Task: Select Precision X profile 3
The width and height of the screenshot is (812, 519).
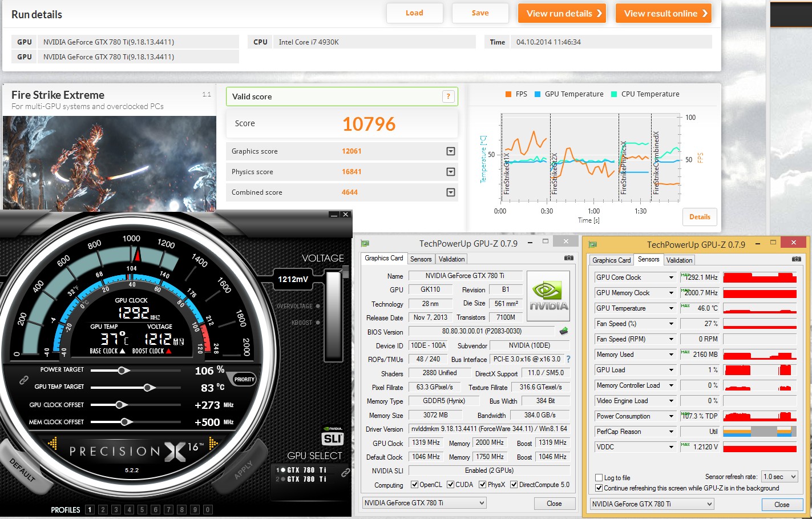Action: (116, 510)
